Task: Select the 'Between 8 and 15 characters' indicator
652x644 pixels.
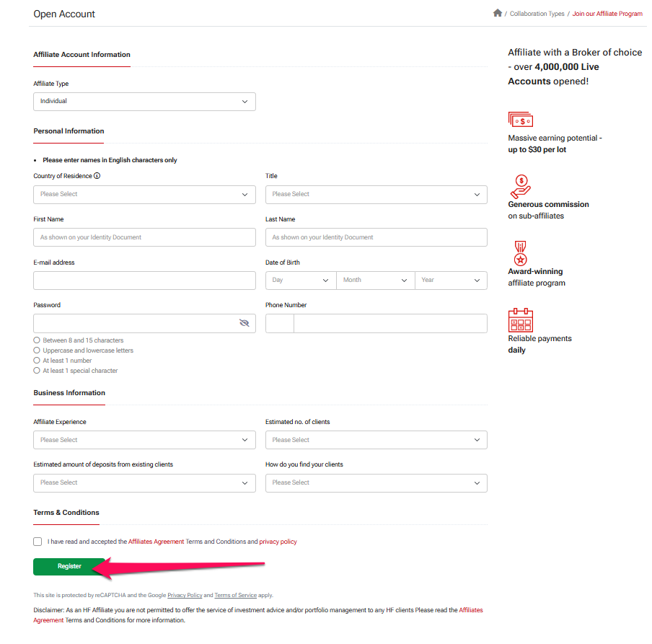Action: click(x=36, y=340)
